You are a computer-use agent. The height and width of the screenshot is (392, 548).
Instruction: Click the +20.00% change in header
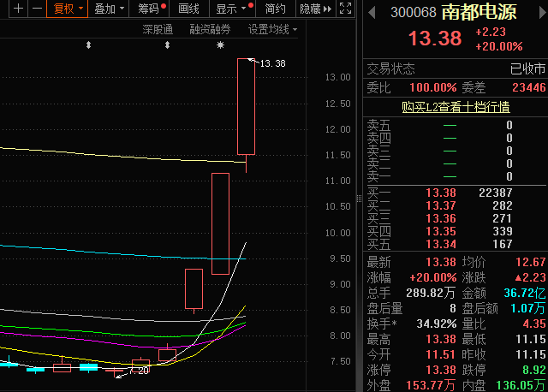point(499,46)
